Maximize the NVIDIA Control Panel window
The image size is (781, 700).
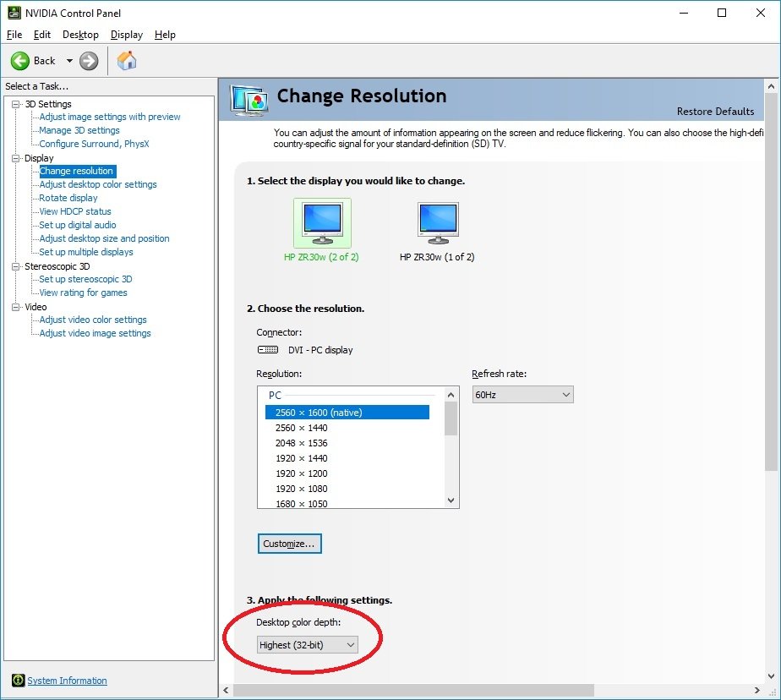722,13
